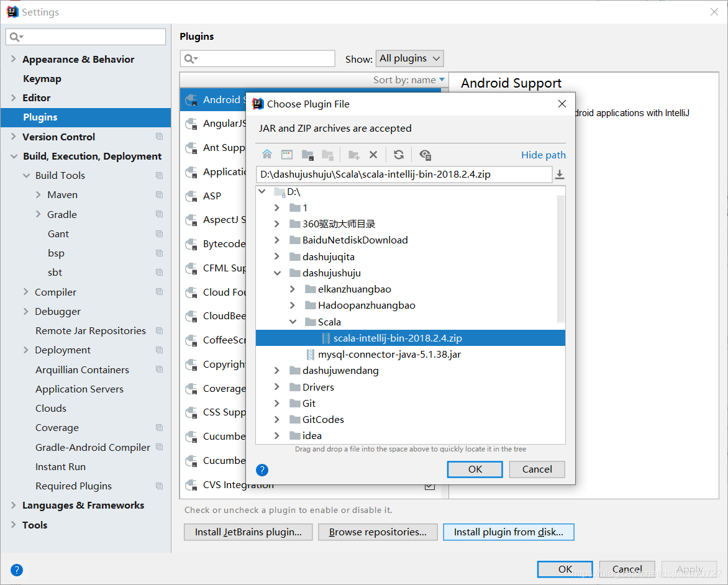Click the Delete (X) icon in chooser toolbar
Viewport: 728px width, 585px height.
pos(373,155)
